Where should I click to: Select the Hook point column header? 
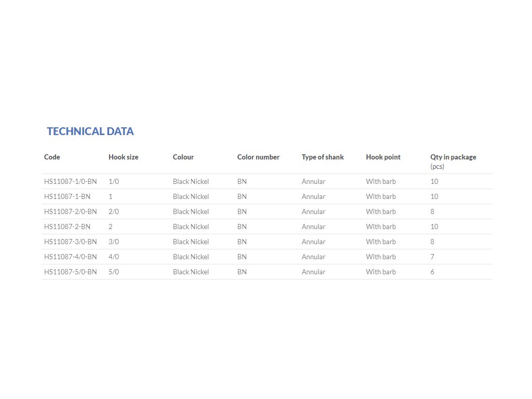(x=383, y=157)
